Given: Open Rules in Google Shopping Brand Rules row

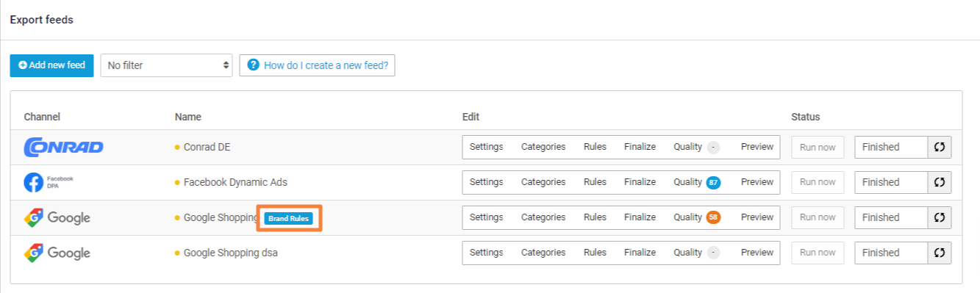Looking at the screenshot, I should point(595,217).
